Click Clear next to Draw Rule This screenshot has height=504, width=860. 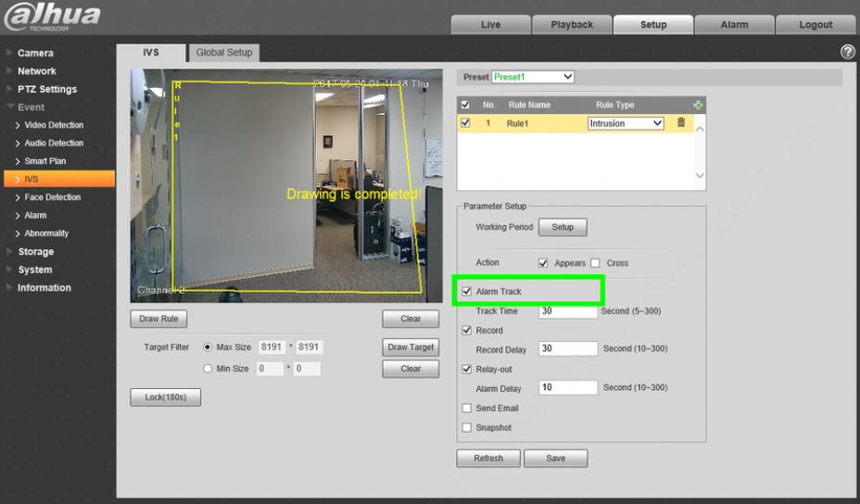tap(411, 319)
